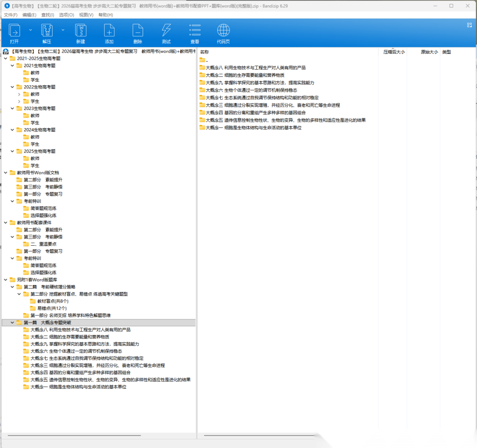
Task: Click the 查看 (View) list icon
Action: [195, 31]
